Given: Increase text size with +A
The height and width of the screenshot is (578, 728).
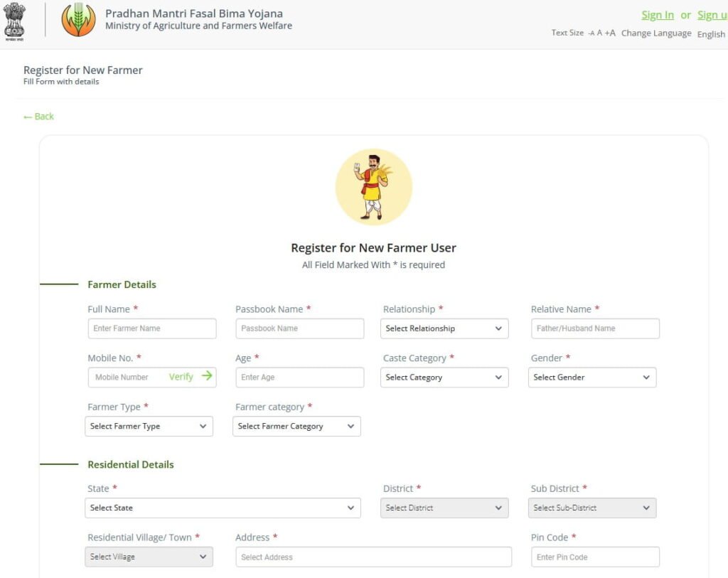Looking at the screenshot, I should (x=610, y=33).
